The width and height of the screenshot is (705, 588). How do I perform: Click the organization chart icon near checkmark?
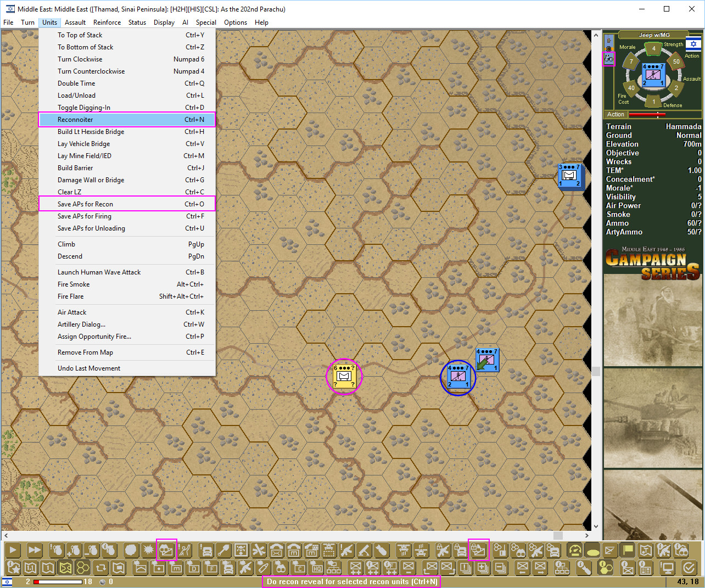561,568
